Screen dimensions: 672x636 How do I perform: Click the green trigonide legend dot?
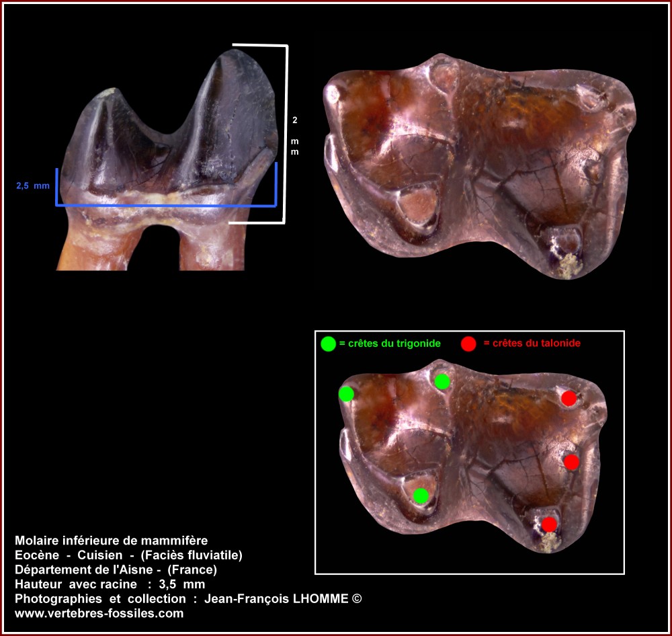click(327, 344)
